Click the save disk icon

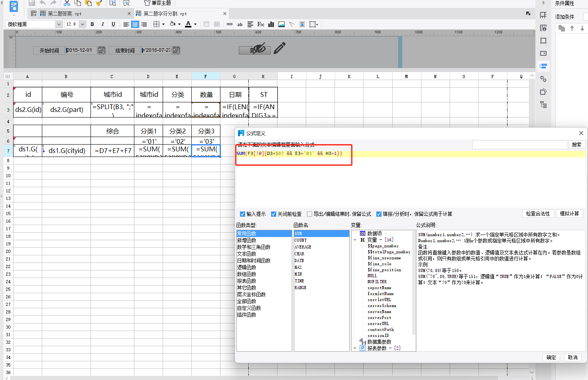31,3
